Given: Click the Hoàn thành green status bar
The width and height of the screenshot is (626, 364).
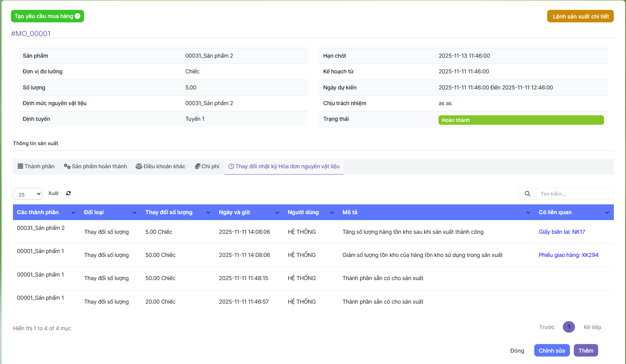Looking at the screenshot, I should pyautogui.click(x=521, y=120).
